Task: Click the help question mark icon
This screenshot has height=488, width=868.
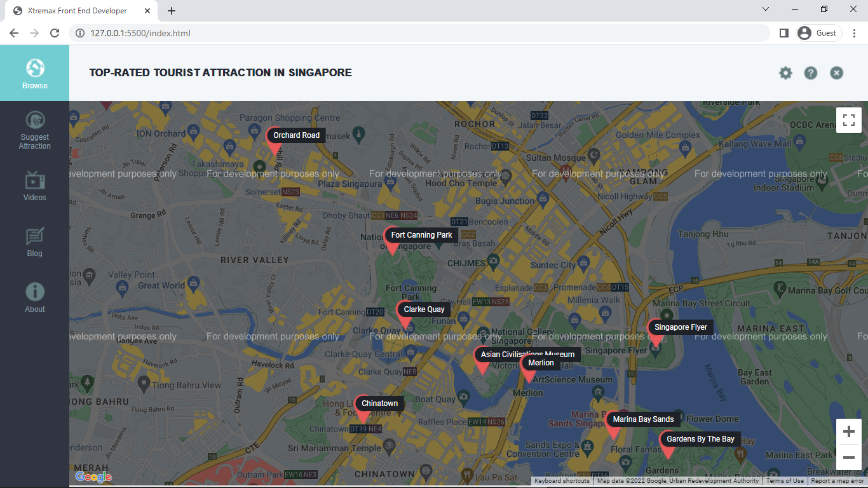Action: [811, 72]
